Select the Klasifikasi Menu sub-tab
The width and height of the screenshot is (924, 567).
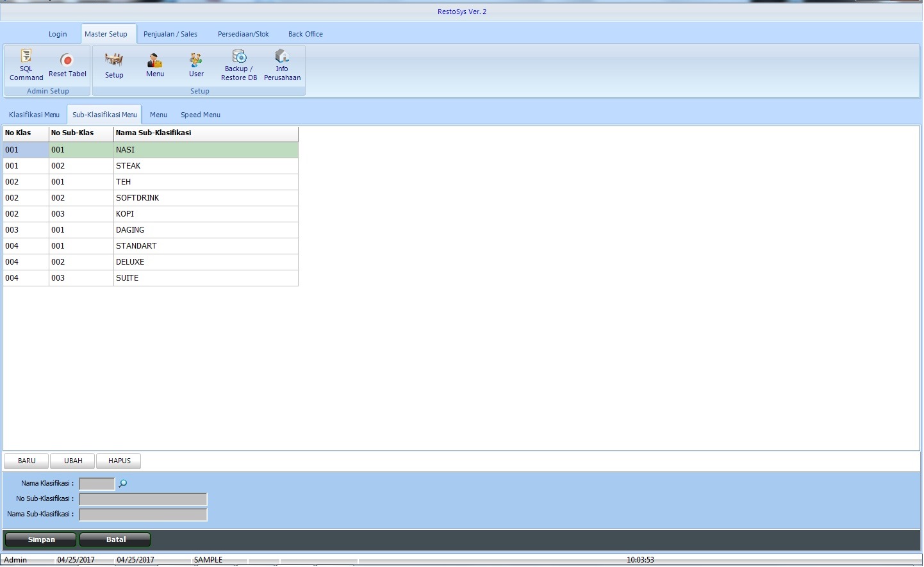[x=35, y=115]
